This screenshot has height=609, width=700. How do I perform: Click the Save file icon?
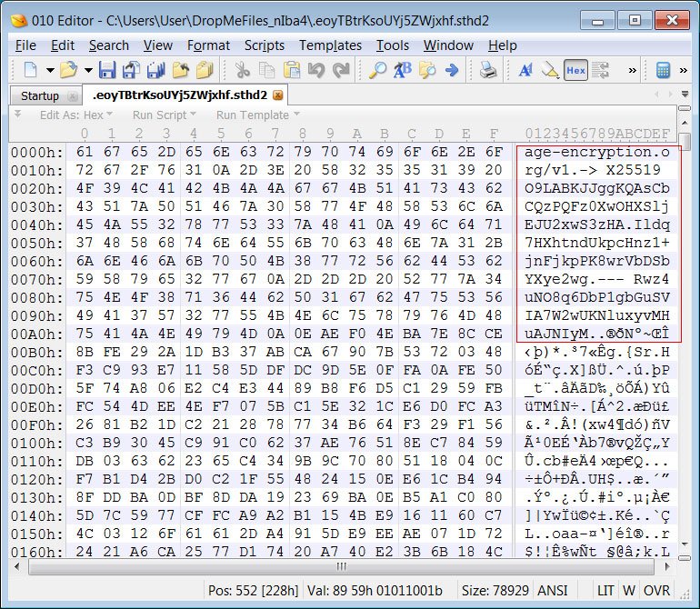coord(107,70)
